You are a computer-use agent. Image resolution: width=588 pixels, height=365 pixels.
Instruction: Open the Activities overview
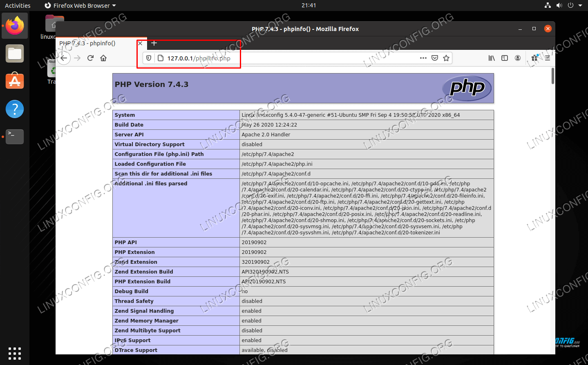(x=18, y=5)
